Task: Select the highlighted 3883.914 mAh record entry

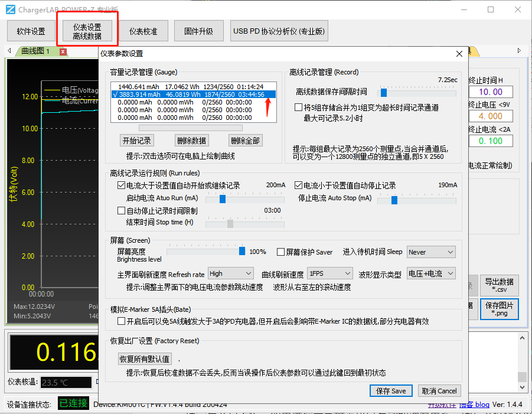Action: (189, 93)
